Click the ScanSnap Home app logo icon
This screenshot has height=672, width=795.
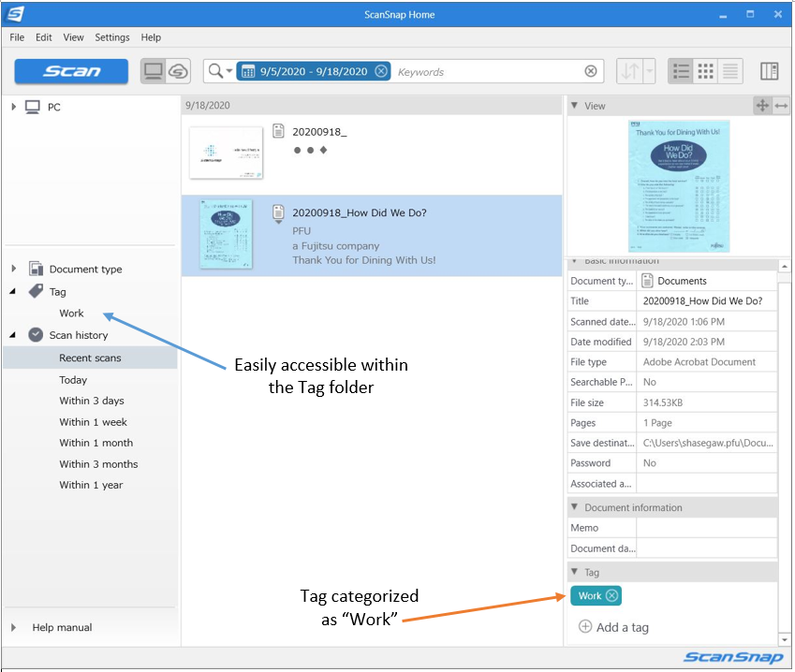pyautogui.click(x=15, y=14)
